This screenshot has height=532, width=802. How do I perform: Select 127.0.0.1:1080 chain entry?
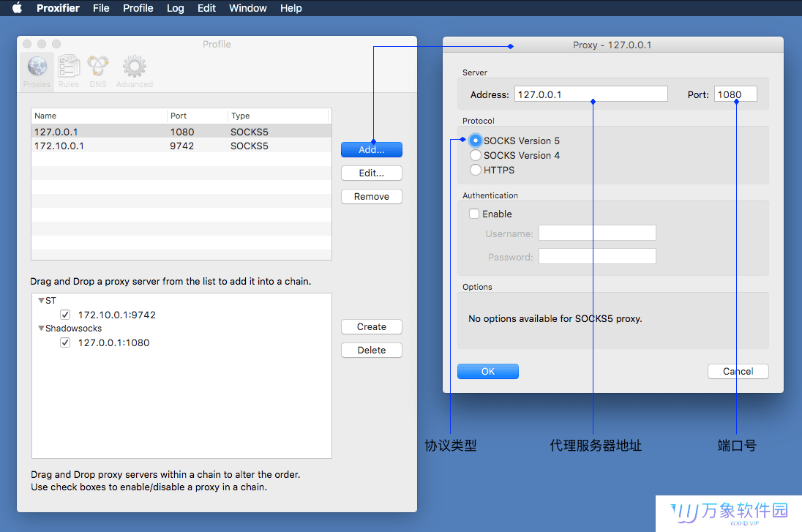(x=113, y=342)
